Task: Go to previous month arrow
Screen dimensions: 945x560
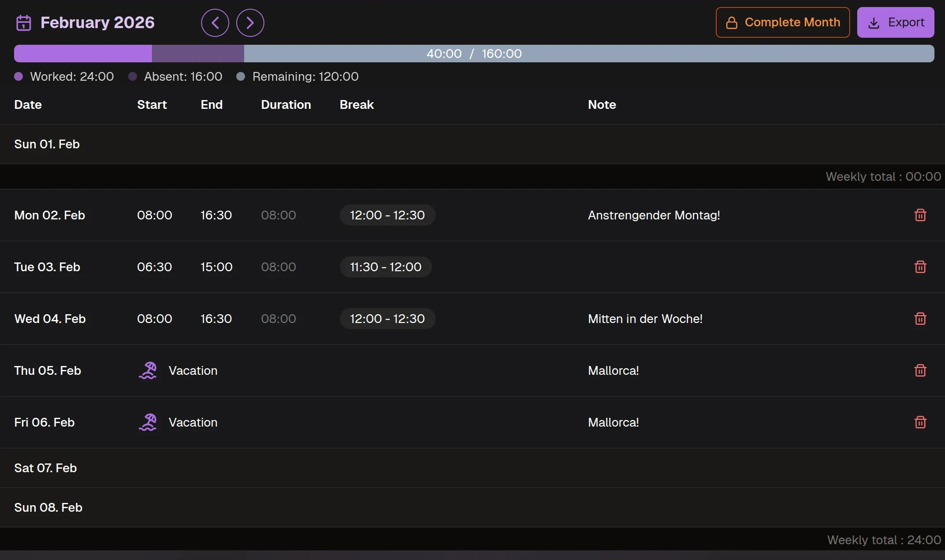Action: coord(215,23)
